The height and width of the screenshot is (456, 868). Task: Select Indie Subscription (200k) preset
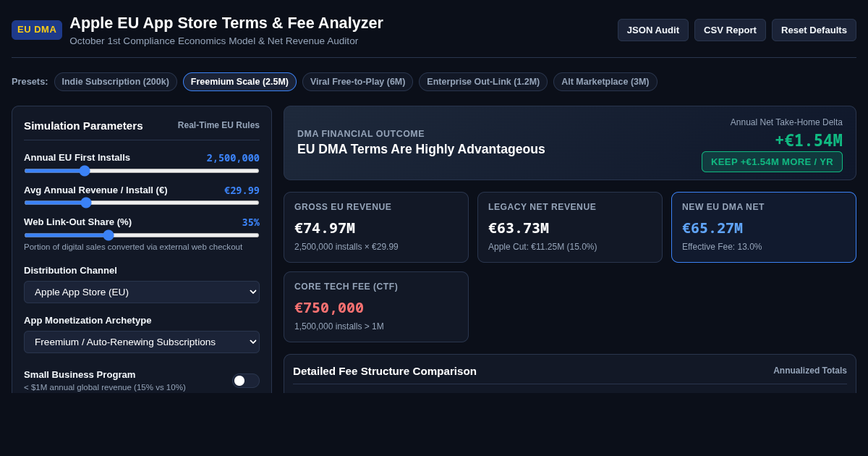click(116, 82)
